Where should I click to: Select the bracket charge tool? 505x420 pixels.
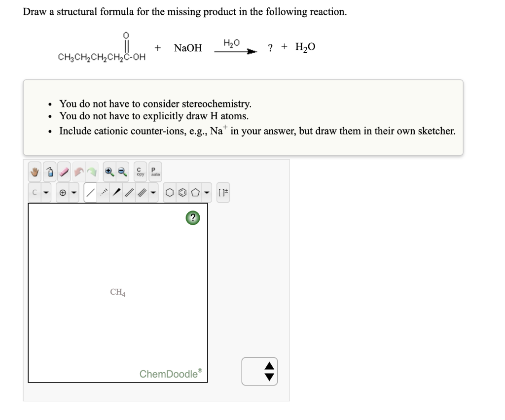222,192
